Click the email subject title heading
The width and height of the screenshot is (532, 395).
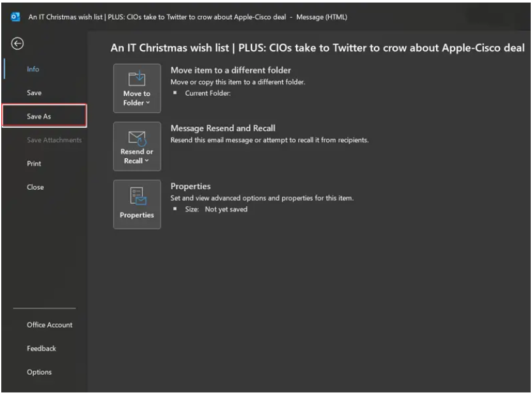[x=317, y=48]
